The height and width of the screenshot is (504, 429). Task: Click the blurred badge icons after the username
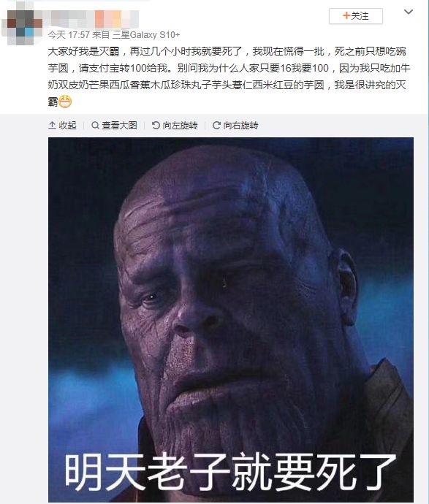[x=116, y=19]
